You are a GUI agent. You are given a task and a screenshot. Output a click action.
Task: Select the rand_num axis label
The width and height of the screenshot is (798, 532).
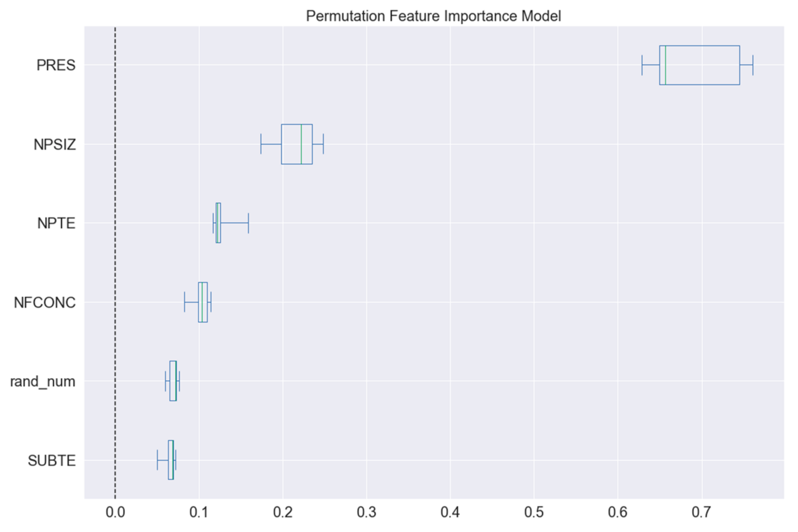pos(43,382)
